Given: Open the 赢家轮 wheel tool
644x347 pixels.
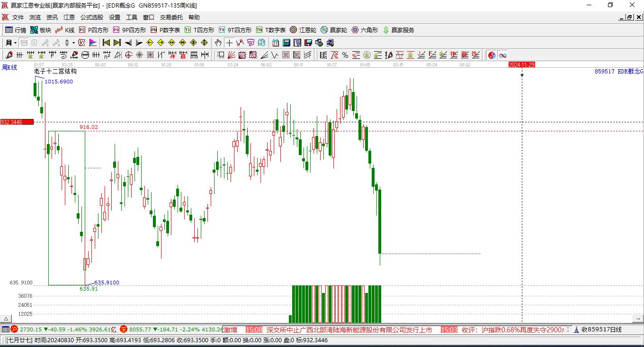Looking at the screenshot, I should [x=334, y=30].
